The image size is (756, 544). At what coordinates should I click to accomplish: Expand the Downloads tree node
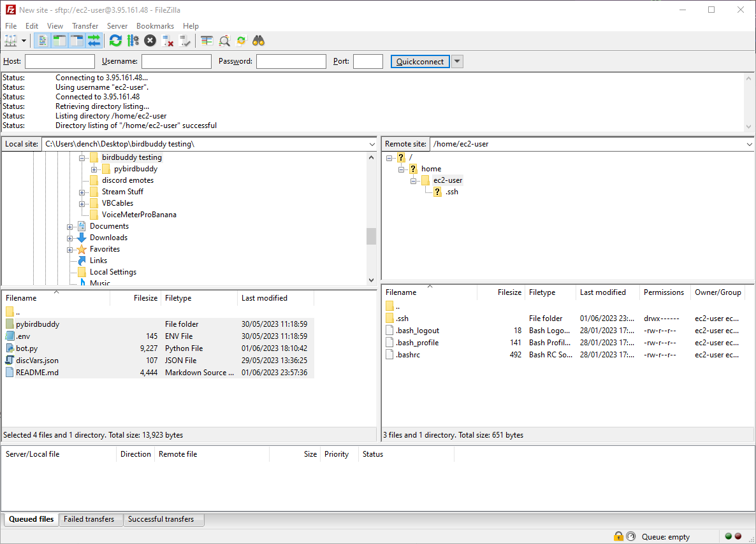click(x=70, y=238)
